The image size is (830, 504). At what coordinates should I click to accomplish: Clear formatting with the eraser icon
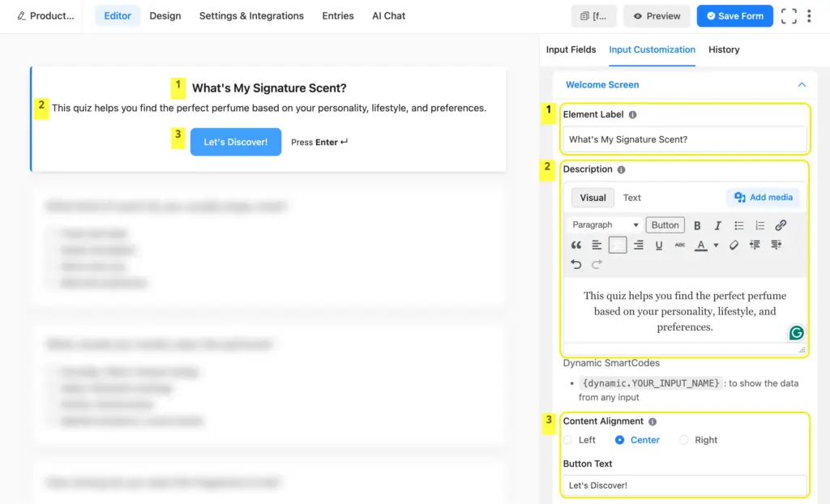[734, 246]
